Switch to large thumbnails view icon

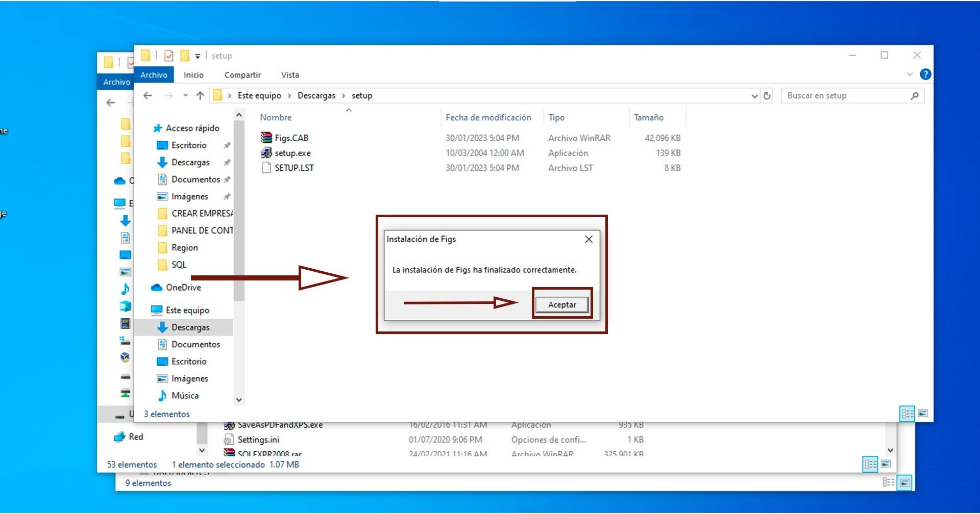click(923, 414)
